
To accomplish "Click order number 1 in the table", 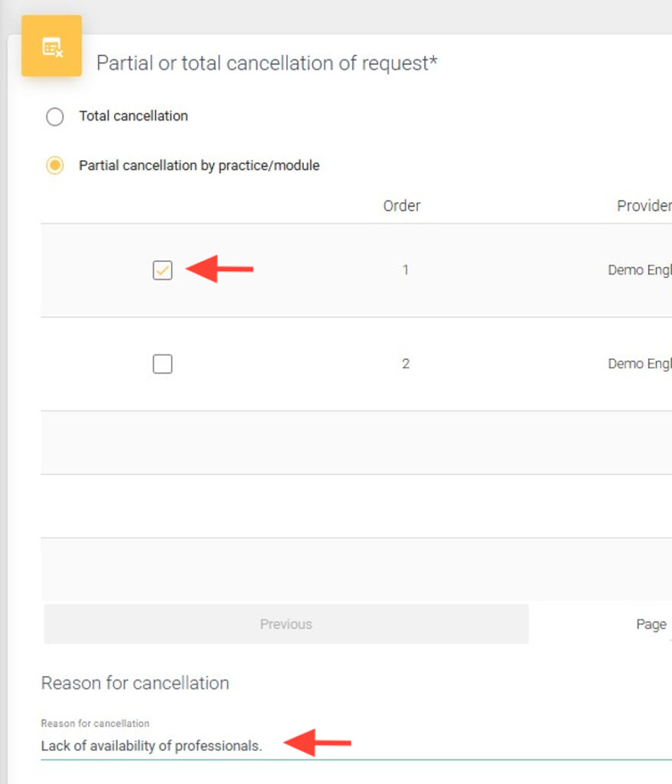I will tap(405, 270).
